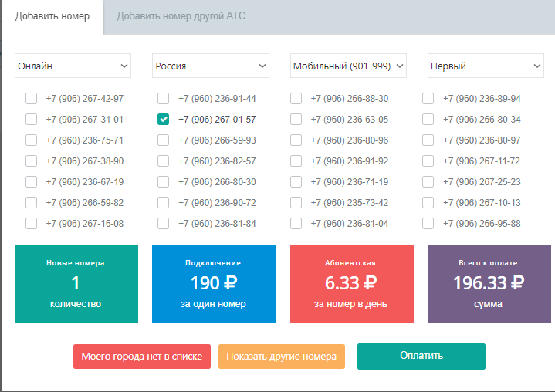Open the Добавить номер другой АТС tab
The width and height of the screenshot is (555, 392).
(181, 16)
